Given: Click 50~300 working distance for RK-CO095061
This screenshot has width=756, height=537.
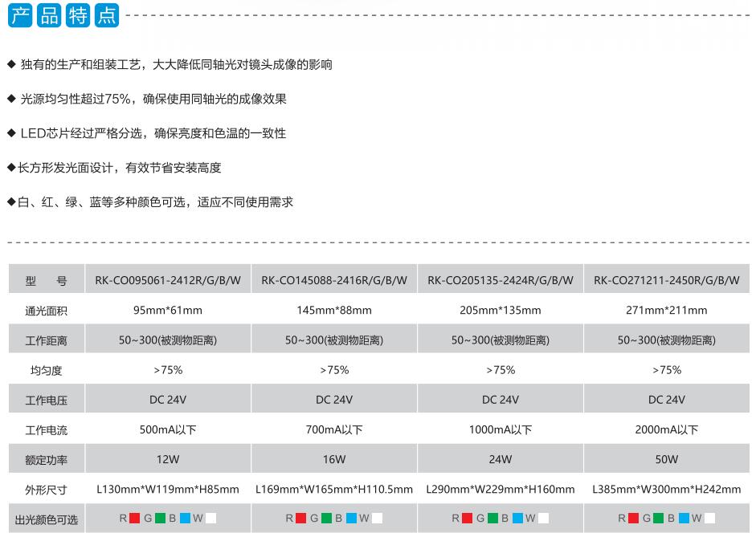Looking at the screenshot, I should point(168,340).
